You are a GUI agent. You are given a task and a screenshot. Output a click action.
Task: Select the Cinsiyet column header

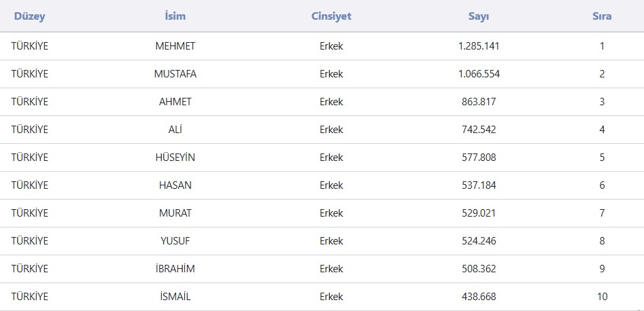(331, 16)
